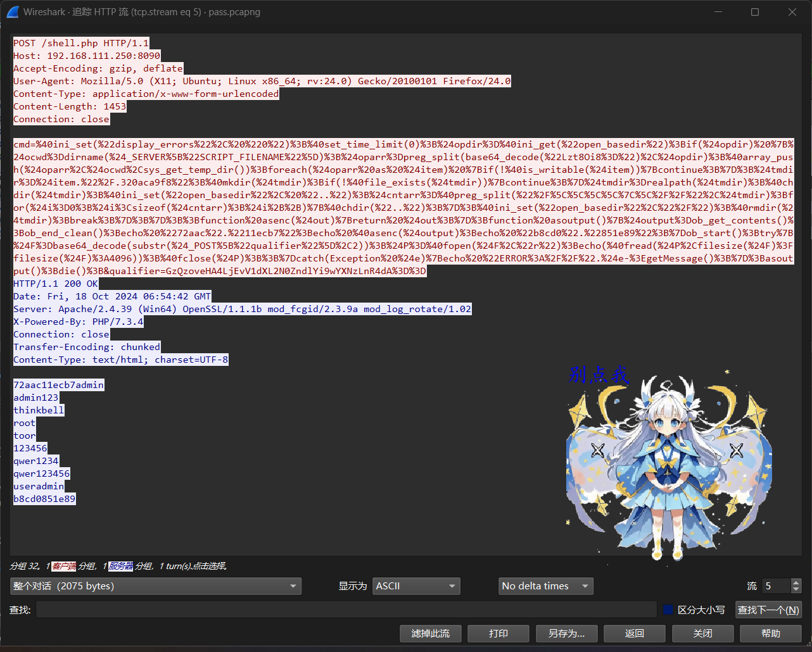
Task: Click the 'root' entry in response
Action: point(25,423)
